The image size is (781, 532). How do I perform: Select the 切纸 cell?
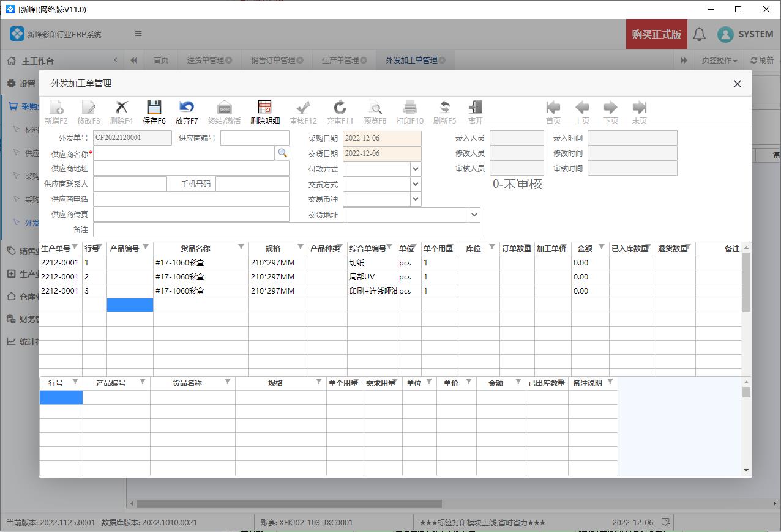372,262
